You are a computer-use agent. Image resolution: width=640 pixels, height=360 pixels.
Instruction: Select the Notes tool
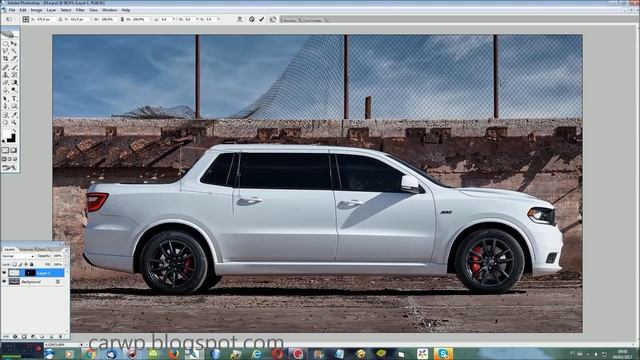coord(6,114)
